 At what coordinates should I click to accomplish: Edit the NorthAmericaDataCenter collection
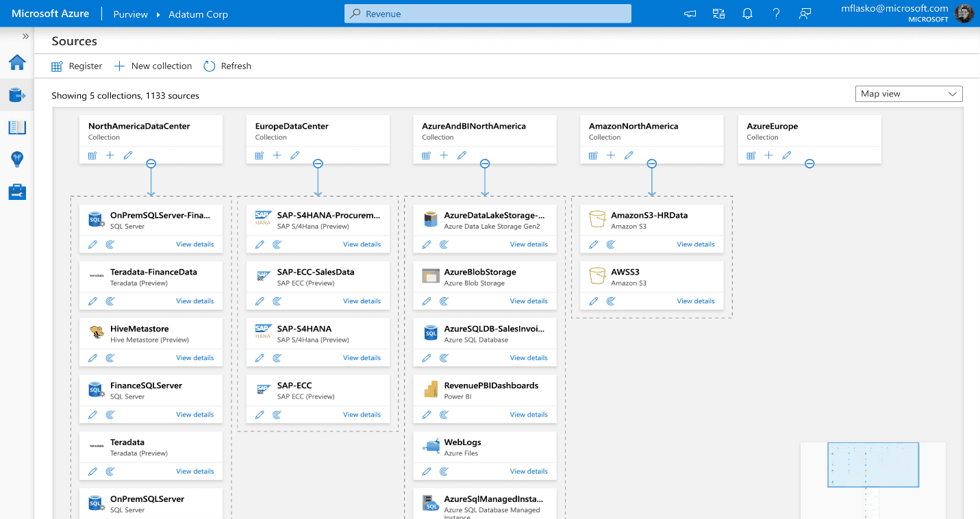point(128,155)
